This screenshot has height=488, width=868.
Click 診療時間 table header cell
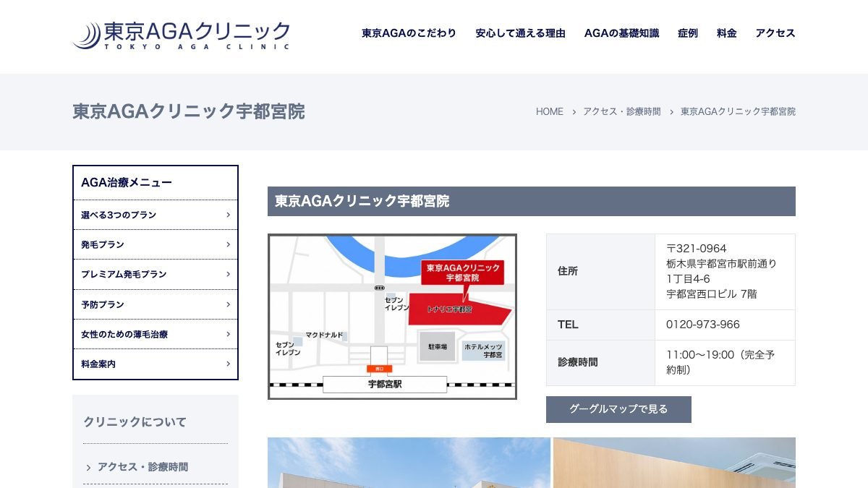coord(600,362)
